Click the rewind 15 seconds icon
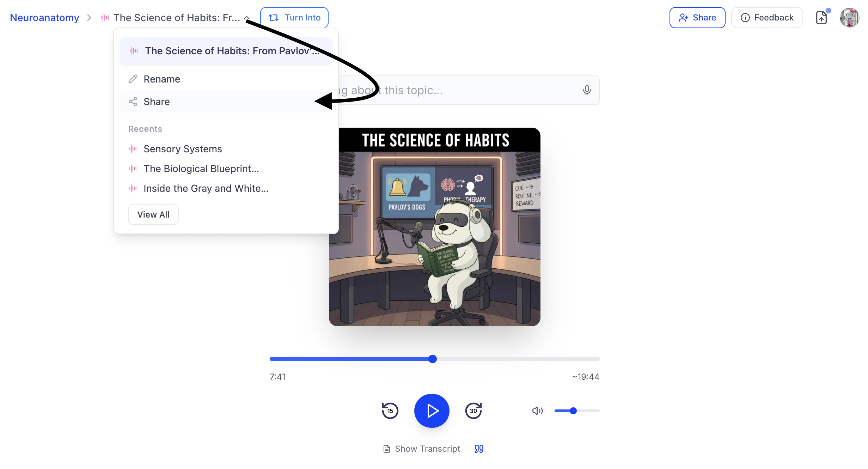 390,410
